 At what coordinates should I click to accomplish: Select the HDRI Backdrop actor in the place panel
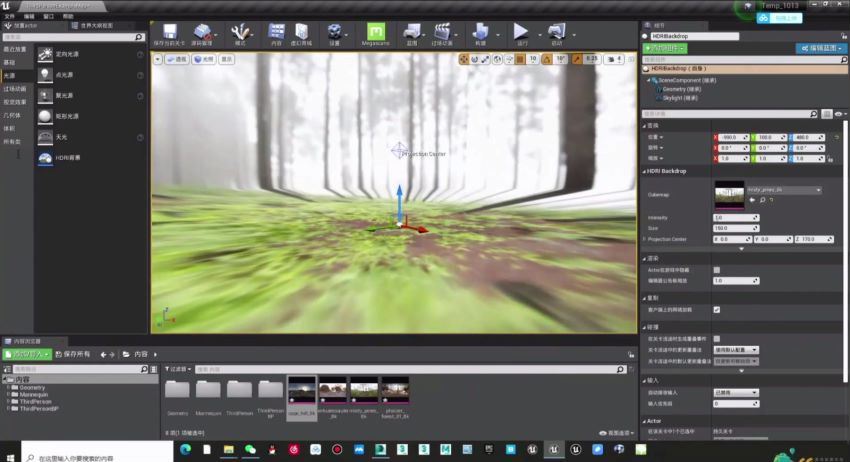(x=46, y=158)
